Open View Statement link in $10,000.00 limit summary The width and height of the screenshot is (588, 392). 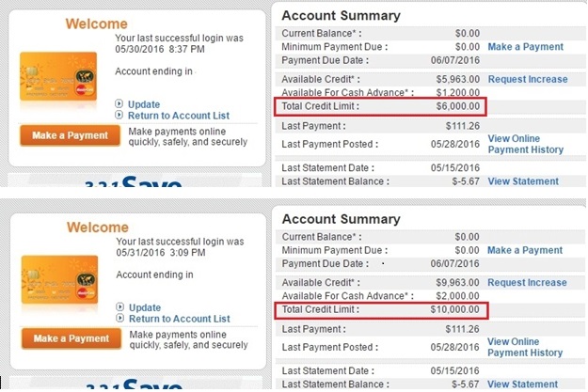pos(523,384)
